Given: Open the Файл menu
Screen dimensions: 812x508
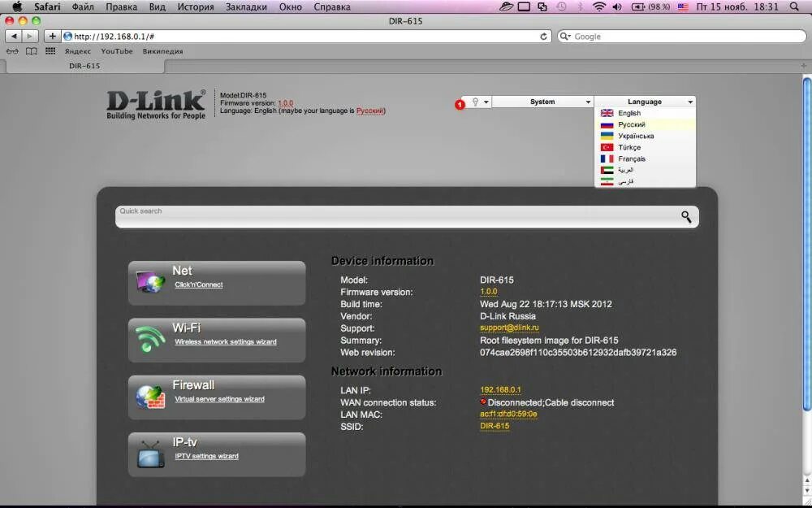Looking at the screenshot, I should coord(83,7).
